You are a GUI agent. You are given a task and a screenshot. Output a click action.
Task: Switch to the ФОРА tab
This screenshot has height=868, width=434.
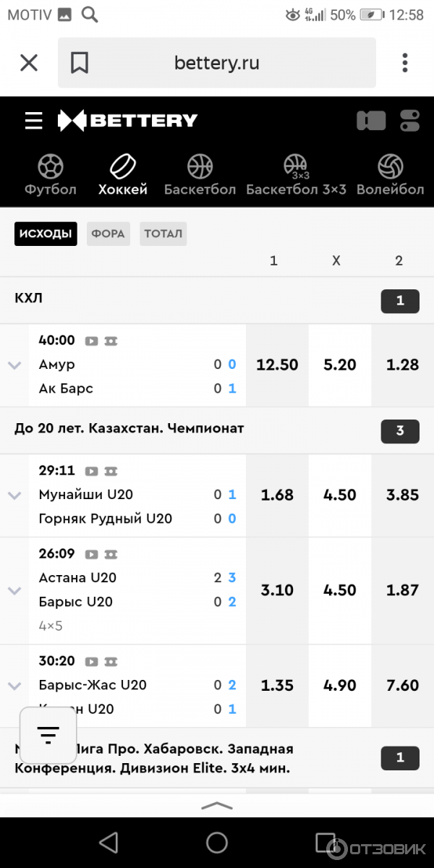(x=109, y=234)
